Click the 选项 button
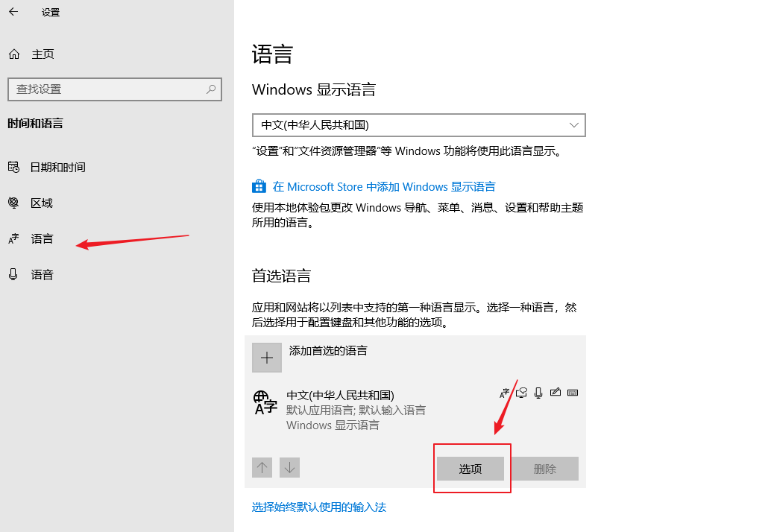Image resolution: width=768 pixels, height=532 pixels. point(470,469)
